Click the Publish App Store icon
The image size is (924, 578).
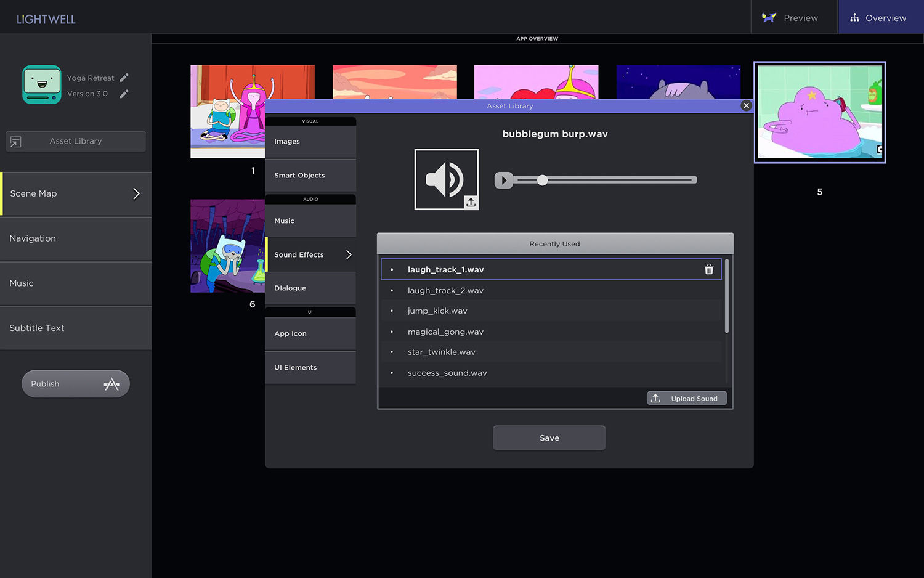coord(111,384)
